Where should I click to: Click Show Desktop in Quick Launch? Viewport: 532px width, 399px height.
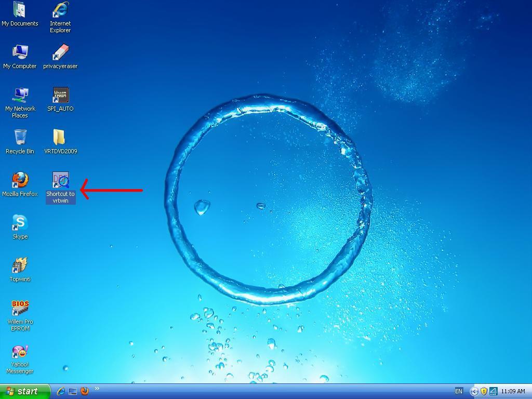point(73,391)
